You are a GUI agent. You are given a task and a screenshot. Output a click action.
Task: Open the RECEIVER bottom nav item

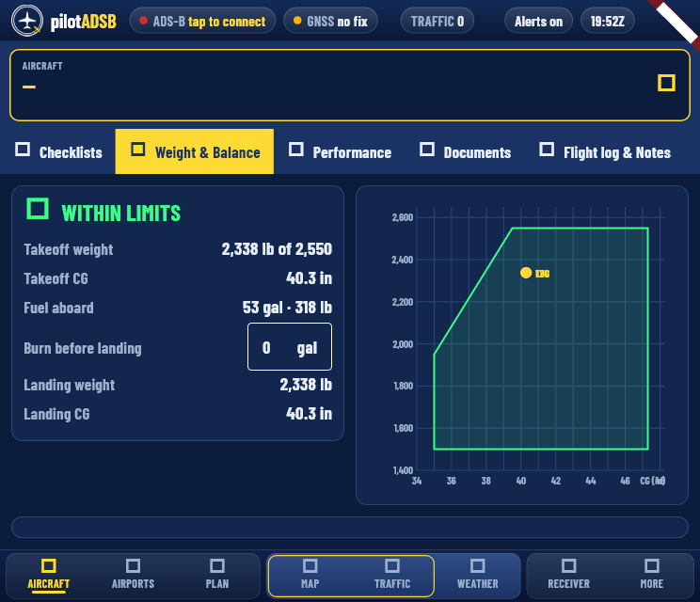click(568, 576)
